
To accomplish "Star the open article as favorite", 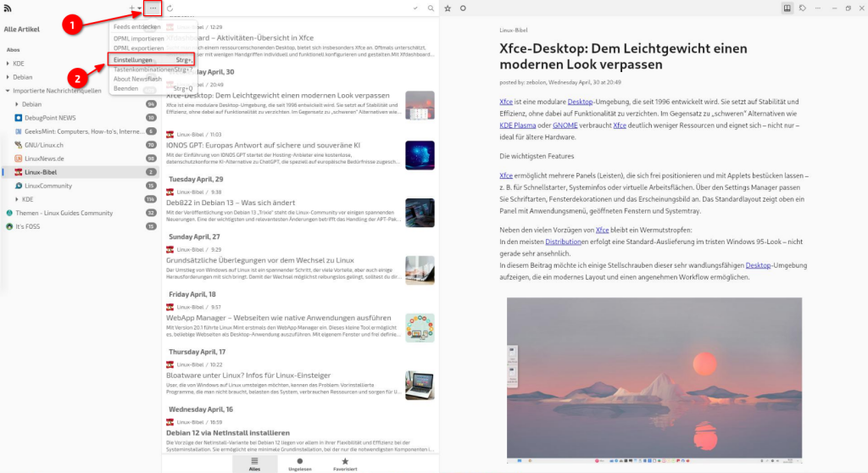I will [448, 8].
